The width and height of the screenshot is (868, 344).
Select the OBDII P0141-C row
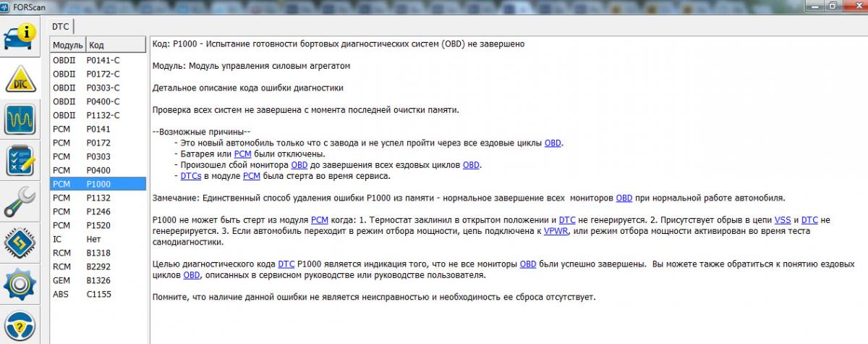98,60
